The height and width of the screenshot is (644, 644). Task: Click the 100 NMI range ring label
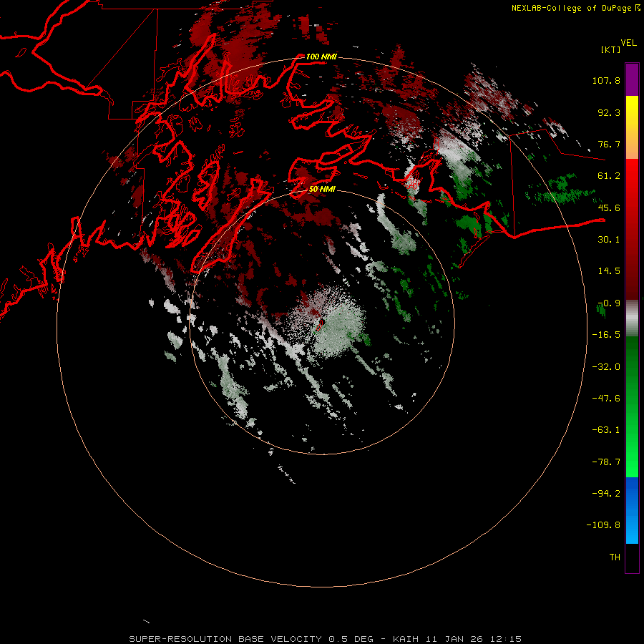(321, 57)
